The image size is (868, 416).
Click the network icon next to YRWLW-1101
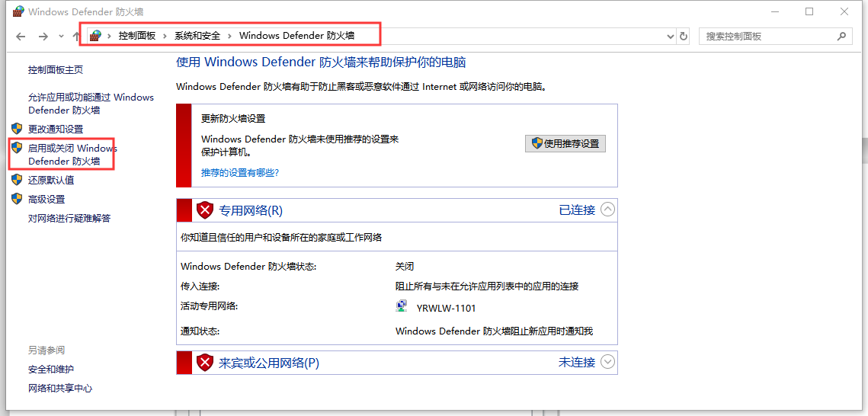[x=402, y=306]
